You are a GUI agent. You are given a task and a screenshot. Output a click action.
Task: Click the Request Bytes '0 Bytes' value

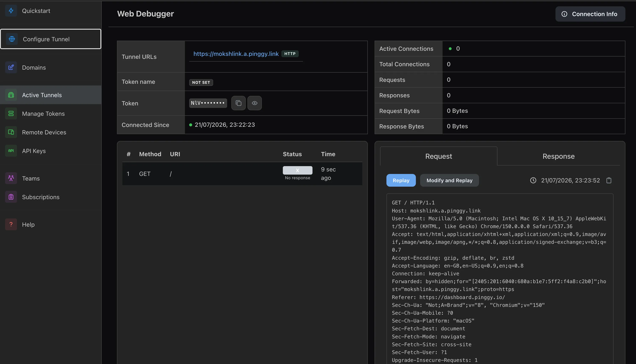tap(457, 111)
